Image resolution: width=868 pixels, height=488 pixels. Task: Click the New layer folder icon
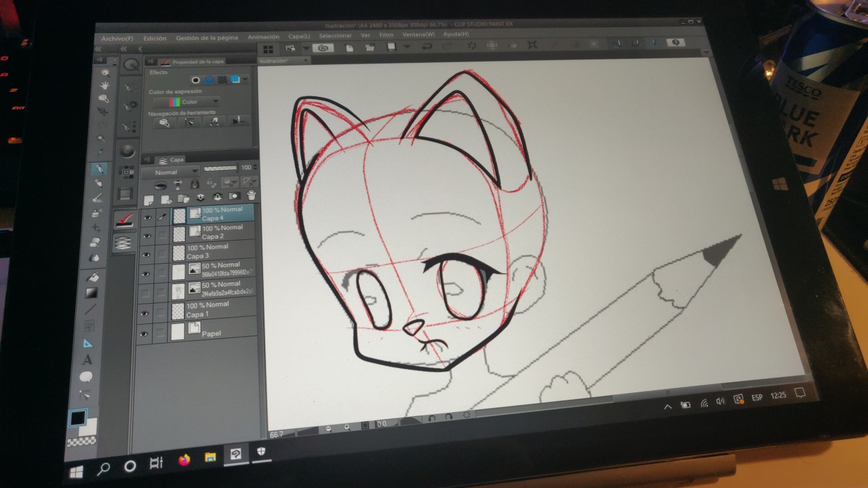click(x=183, y=199)
